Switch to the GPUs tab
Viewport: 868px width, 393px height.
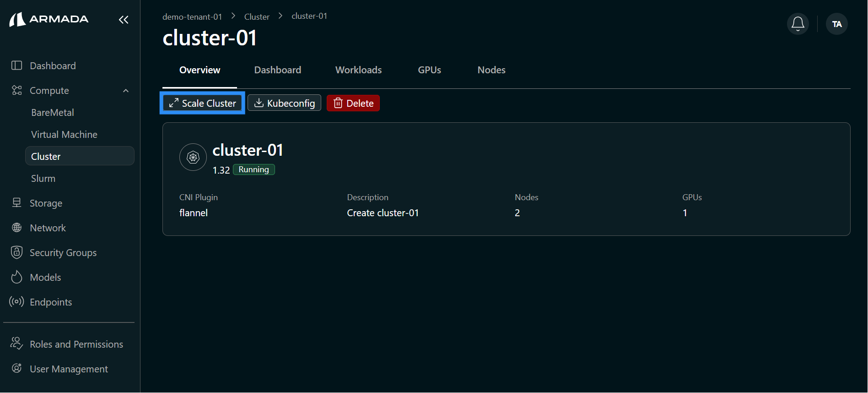coord(429,70)
